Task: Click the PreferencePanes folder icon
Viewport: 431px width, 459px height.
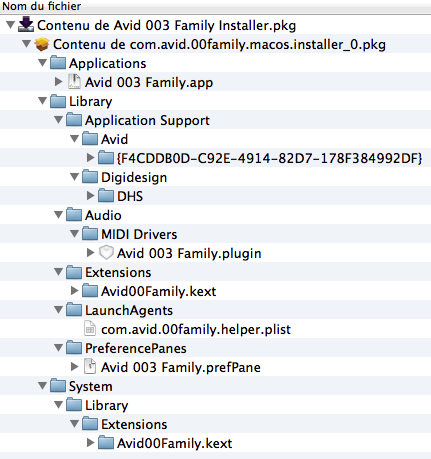Action: (x=74, y=348)
